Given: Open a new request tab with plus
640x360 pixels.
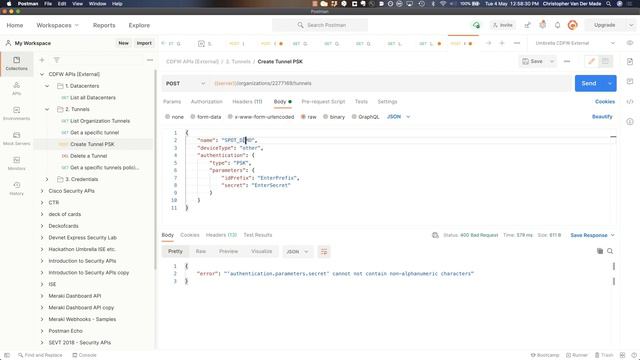Looking at the screenshot, I should [502, 43].
